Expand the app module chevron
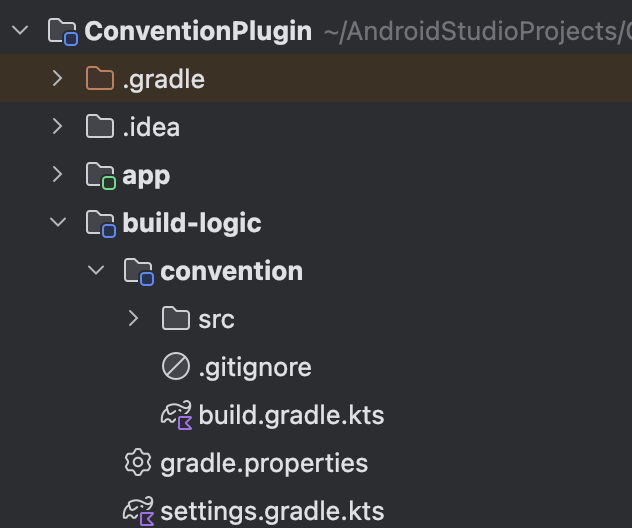The width and height of the screenshot is (632, 528). pyautogui.click(x=58, y=175)
